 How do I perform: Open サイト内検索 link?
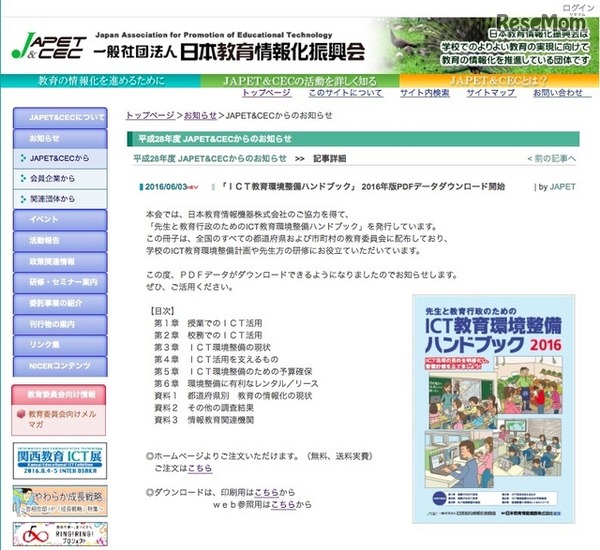click(425, 93)
